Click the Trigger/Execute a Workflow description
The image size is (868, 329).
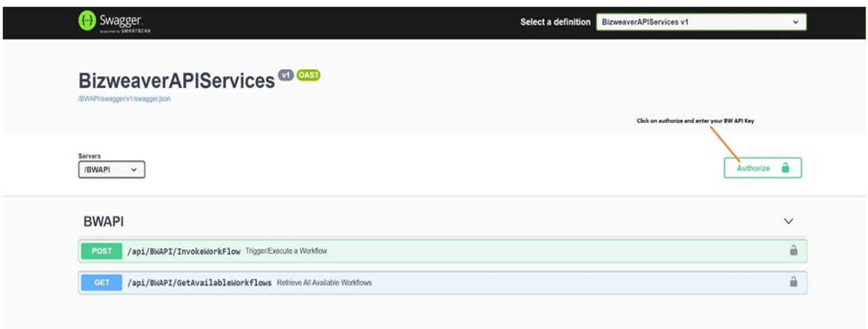pos(286,251)
